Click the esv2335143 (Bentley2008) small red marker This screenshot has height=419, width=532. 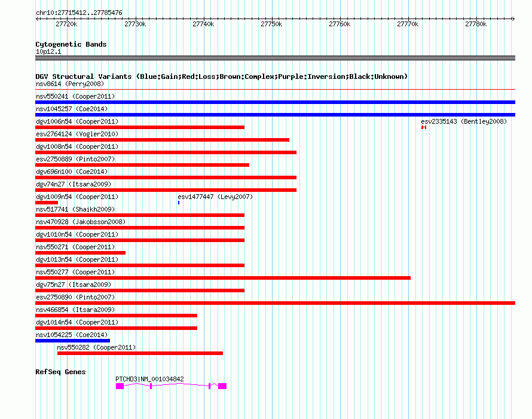coord(424,127)
